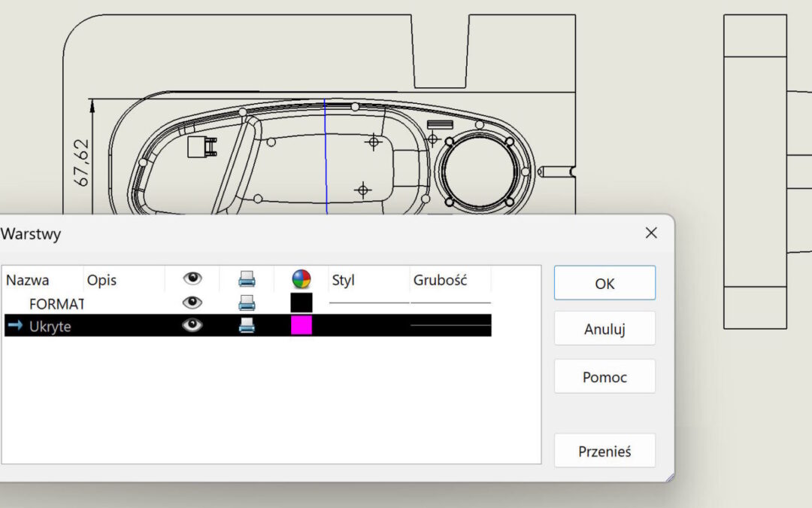Confirm layers with the OK button

604,283
